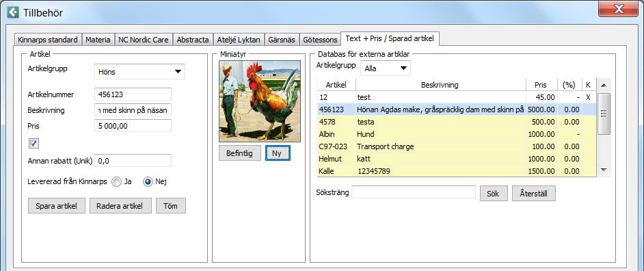Select the Abstracta tab
This screenshot has width=644, height=271.
(x=193, y=40)
